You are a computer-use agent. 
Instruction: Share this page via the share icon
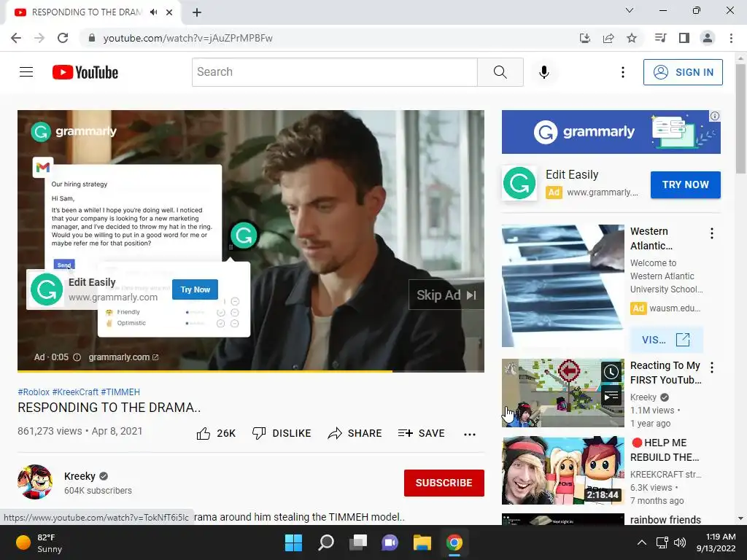608,38
